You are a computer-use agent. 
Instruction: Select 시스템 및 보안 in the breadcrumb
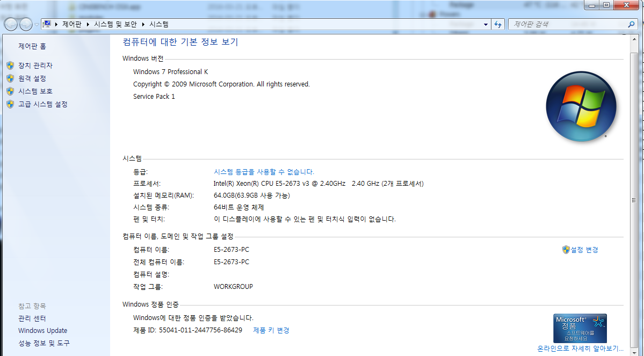(115, 24)
